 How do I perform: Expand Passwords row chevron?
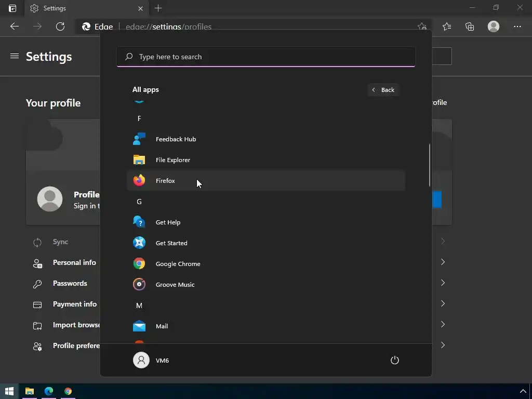coord(443,283)
